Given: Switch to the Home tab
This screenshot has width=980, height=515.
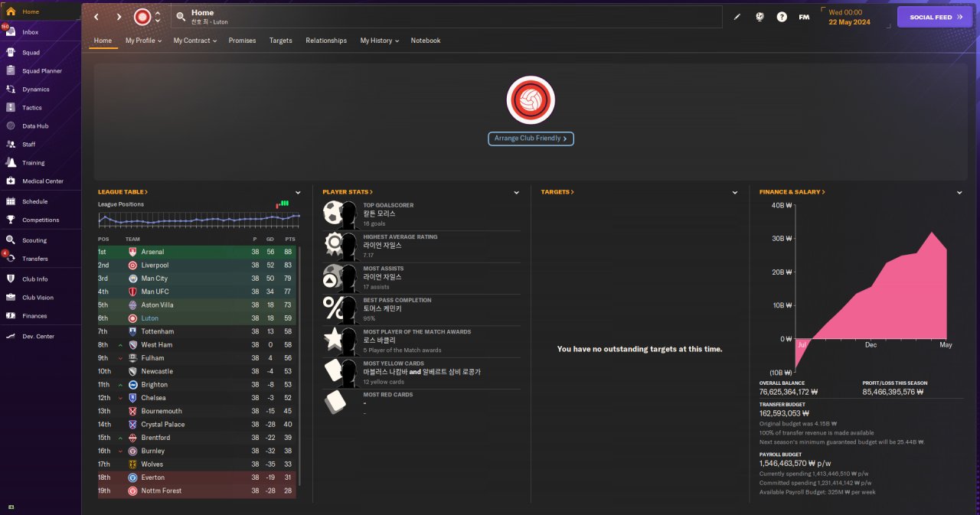Looking at the screenshot, I should 103,41.
